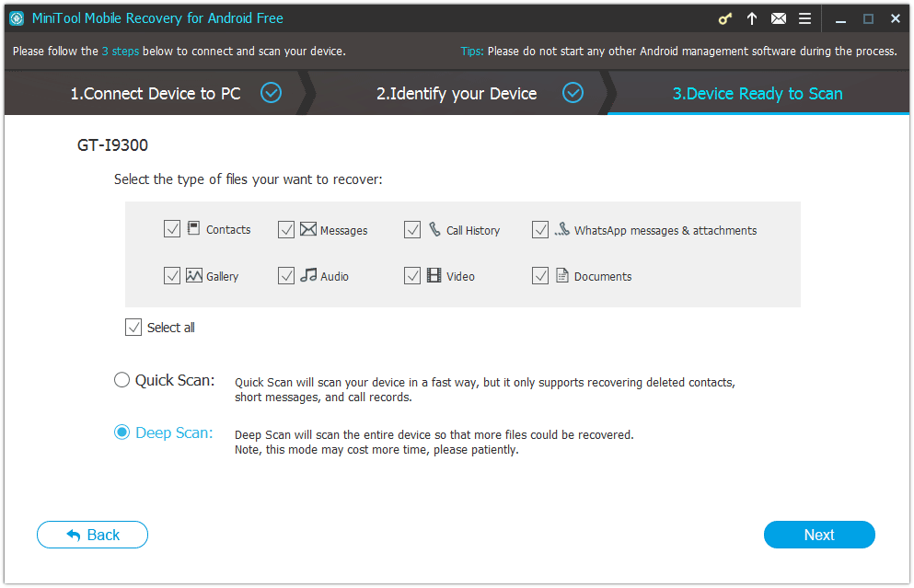The width and height of the screenshot is (914, 588).
Task: Select the Deep Scan radio option
Action: [x=121, y=432]
